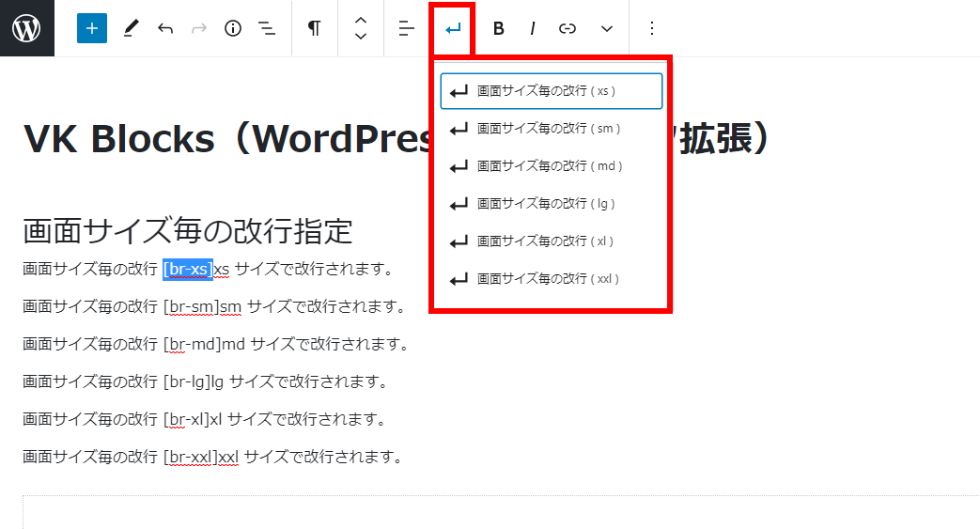Move block up with the up chevron
Viewport: 980px width, 529px height.
[x=361, y=21]
